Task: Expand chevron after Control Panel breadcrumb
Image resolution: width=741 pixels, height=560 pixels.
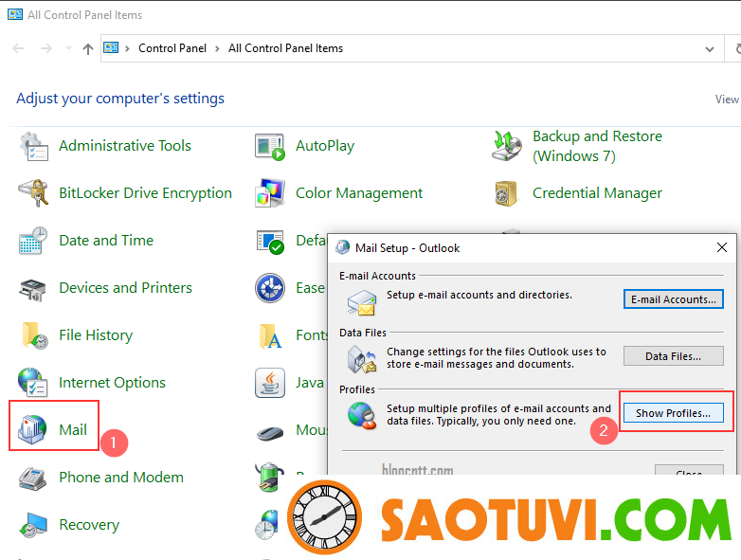Action: tap(217, 48)
